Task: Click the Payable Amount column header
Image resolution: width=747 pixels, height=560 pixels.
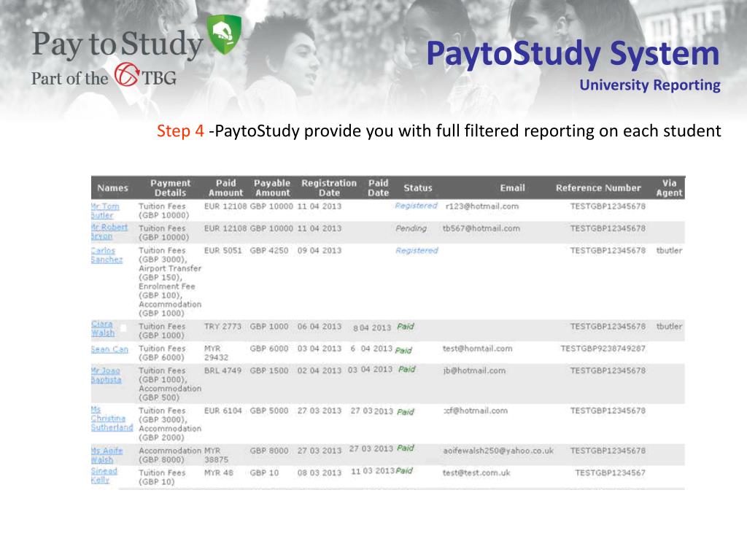Action: pos(272,187)
